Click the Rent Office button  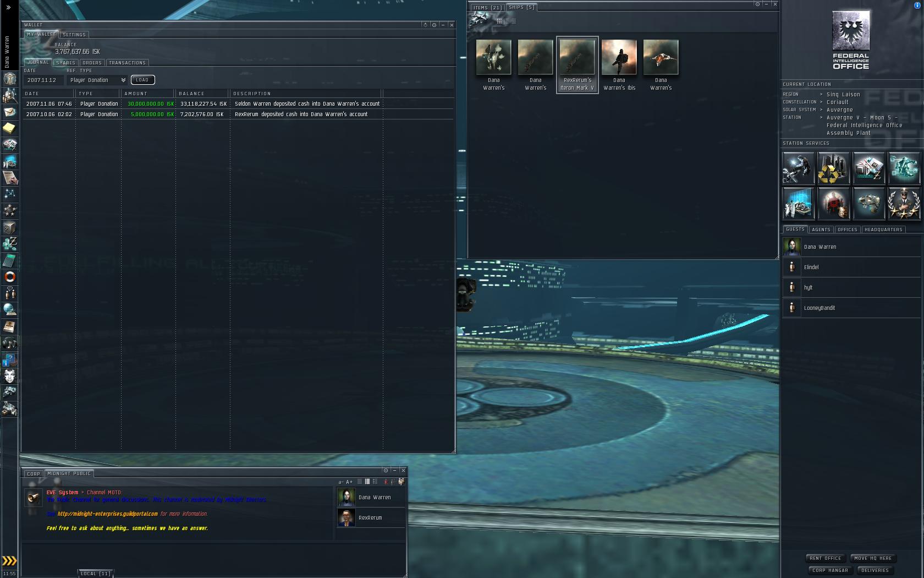(x=825, y=558)
